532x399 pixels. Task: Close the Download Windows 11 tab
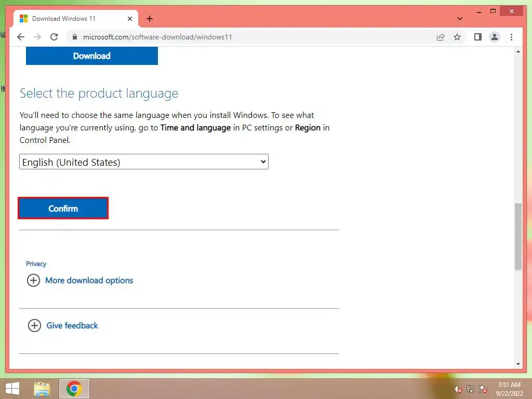129,19
